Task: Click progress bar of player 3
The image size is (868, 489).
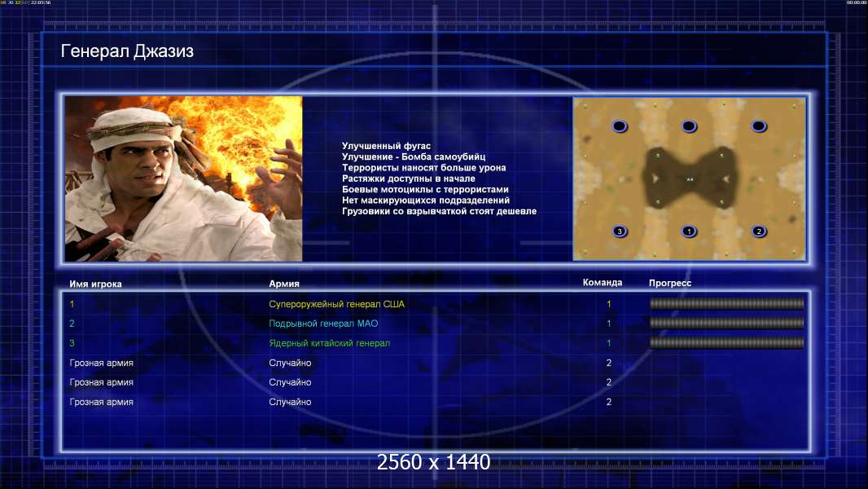Action: coord(726,343)
